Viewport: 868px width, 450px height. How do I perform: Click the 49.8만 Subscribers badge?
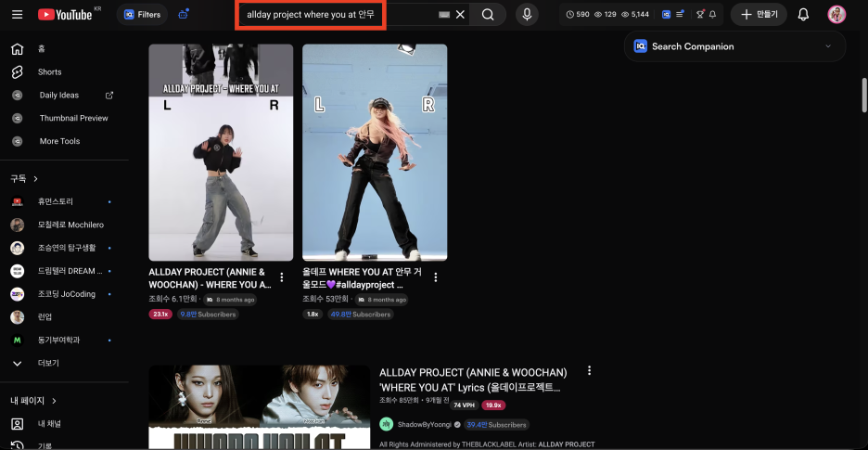[360, 315]
